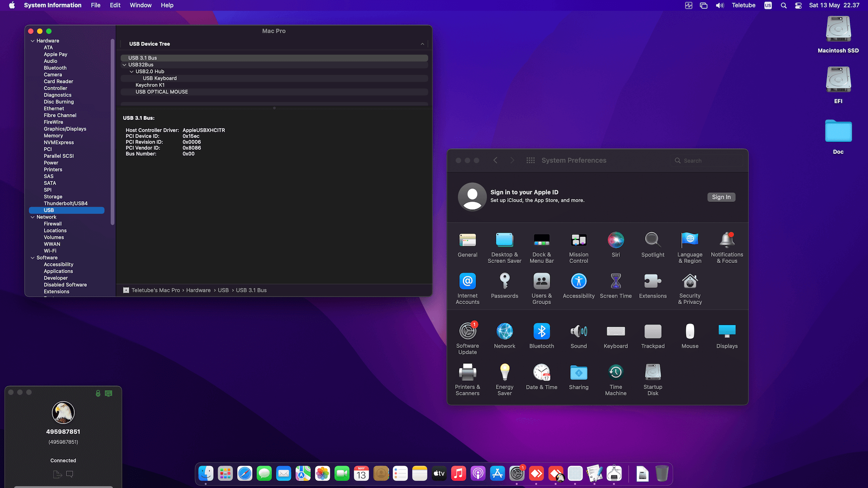Viewport: 868px width, 488px height.
Task: Open the sound volume menu bar icon
Action: click(720, 5)
